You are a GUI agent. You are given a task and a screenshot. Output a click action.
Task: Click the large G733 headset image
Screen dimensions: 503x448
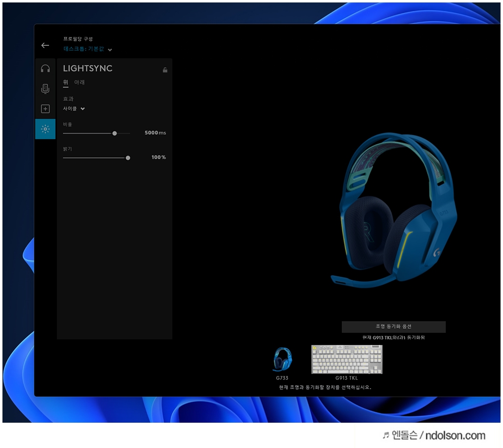pyautogui.click(x=394, y=210)
